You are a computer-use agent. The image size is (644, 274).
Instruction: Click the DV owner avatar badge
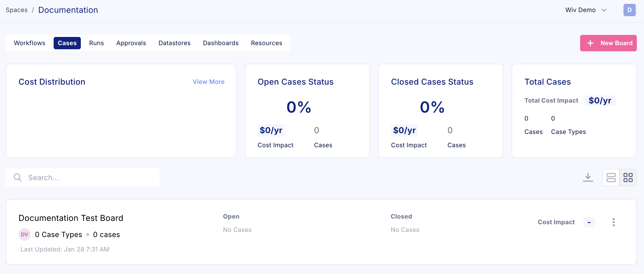coord(25,234)
